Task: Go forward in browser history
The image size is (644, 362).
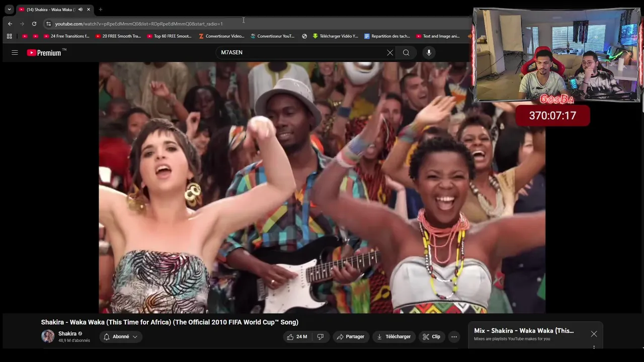Action: (22, 24)
